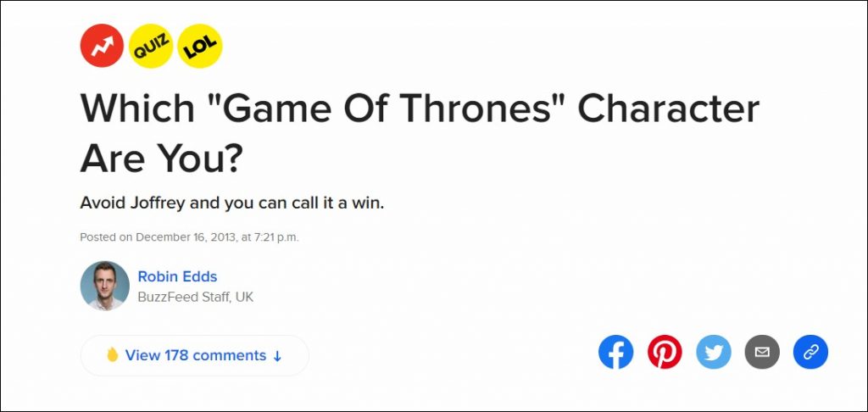Share the article on Twitter
This screenshot has width=868, height=412.
(714, 352)
